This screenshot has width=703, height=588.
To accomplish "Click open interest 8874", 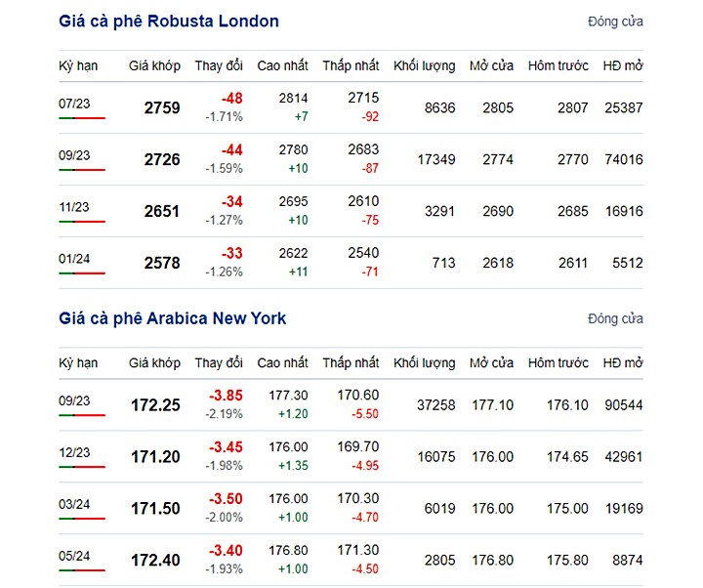I will [627, 560].
